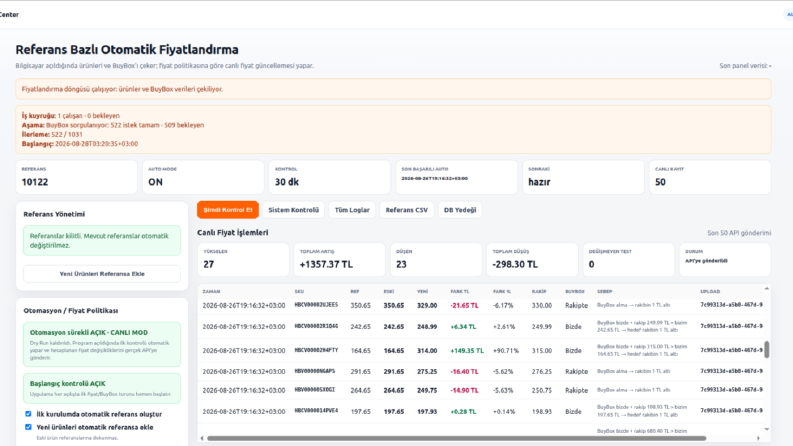Select the ZAMAN column header
This screenshot has width=793, height=446.
211,292
